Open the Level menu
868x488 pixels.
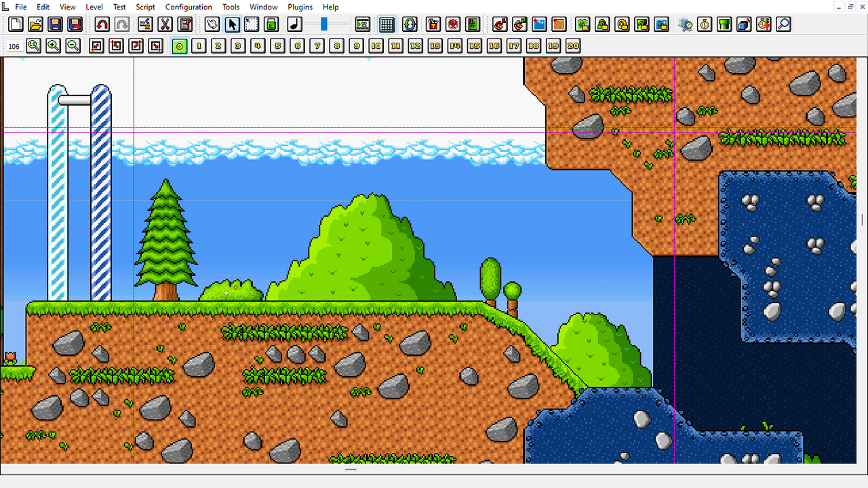tap(94, 7)
